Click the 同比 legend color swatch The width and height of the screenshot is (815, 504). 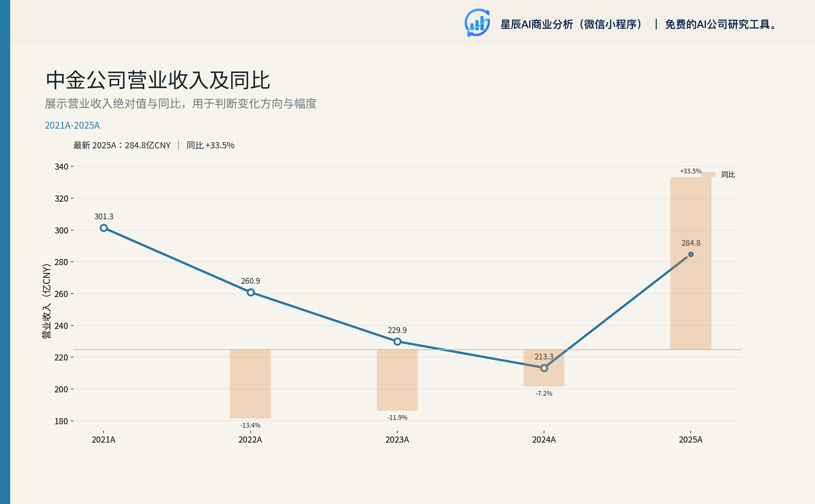pyautogui.click(x=708, y=174)
